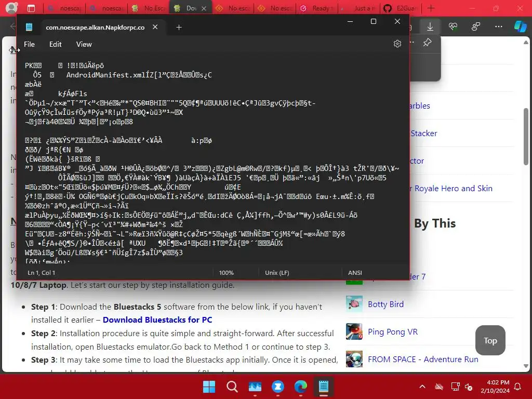Close the com.noescape.alkan Notepad tab
Screen dimensions: 532x399
(x=155, y=27)
